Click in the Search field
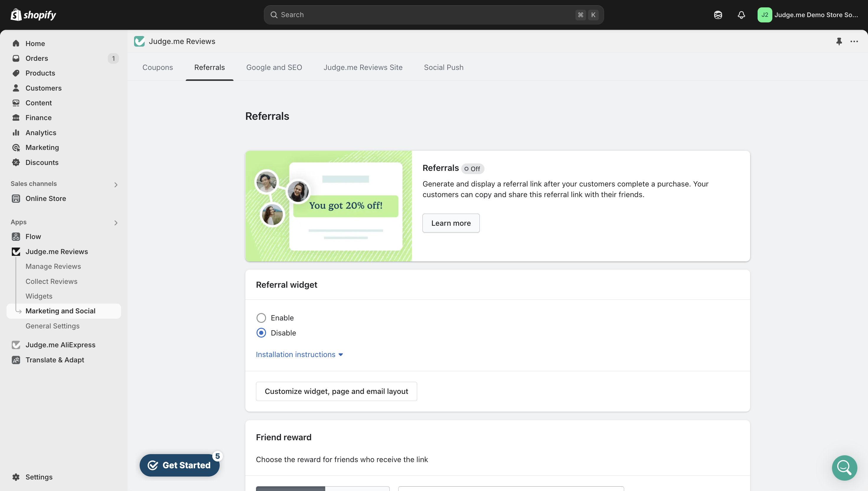 [433, 15]
